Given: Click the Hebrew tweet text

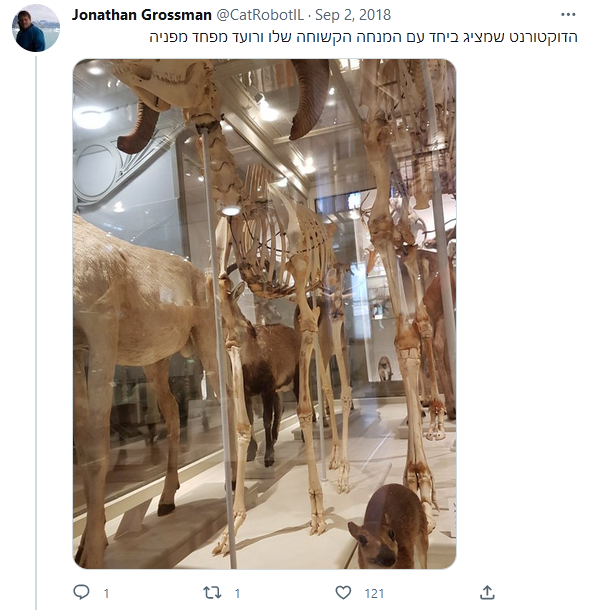Looking at the screenshot, I should click(x=363, y=37).
